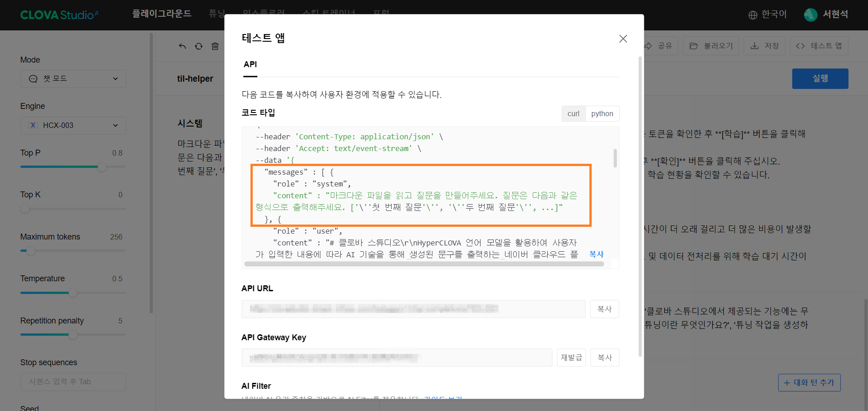Click the Repetition penalty value 5
This screenshot has height=411, width=868.
point(120,321)
